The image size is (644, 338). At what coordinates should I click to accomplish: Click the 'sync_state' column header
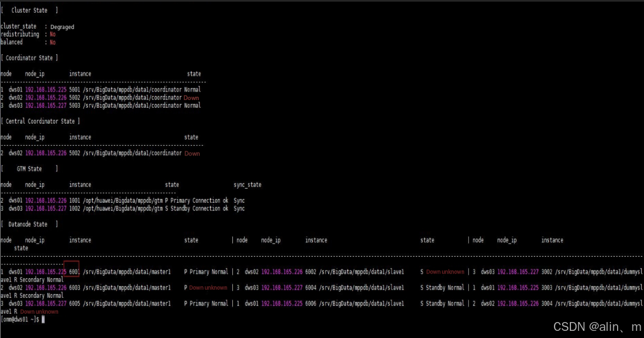tap(247, 185)
